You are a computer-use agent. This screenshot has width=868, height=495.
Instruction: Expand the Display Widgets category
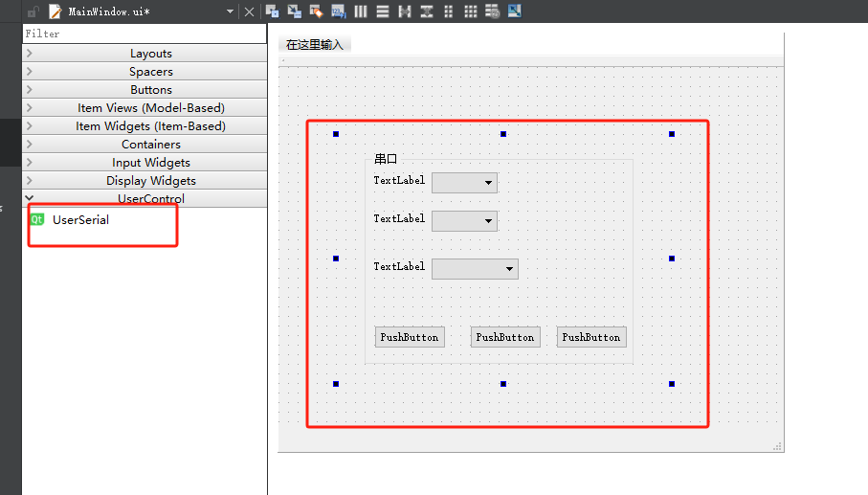click(x=145, y=181)
